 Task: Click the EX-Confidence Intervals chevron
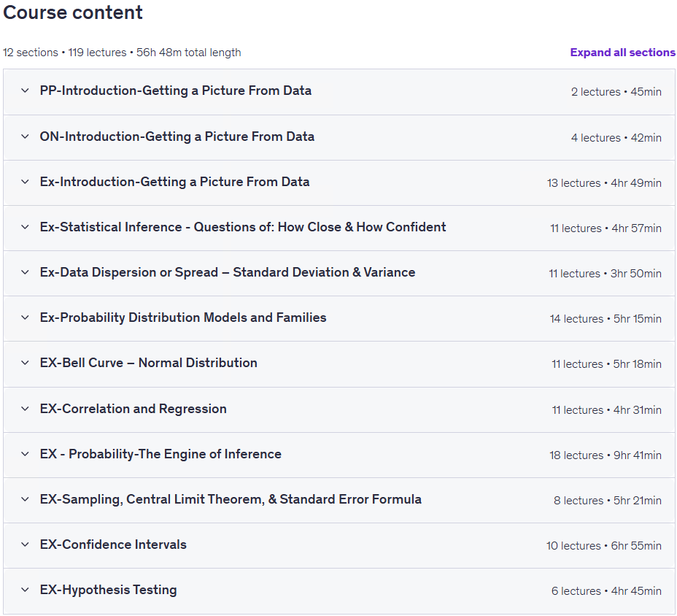25,544
